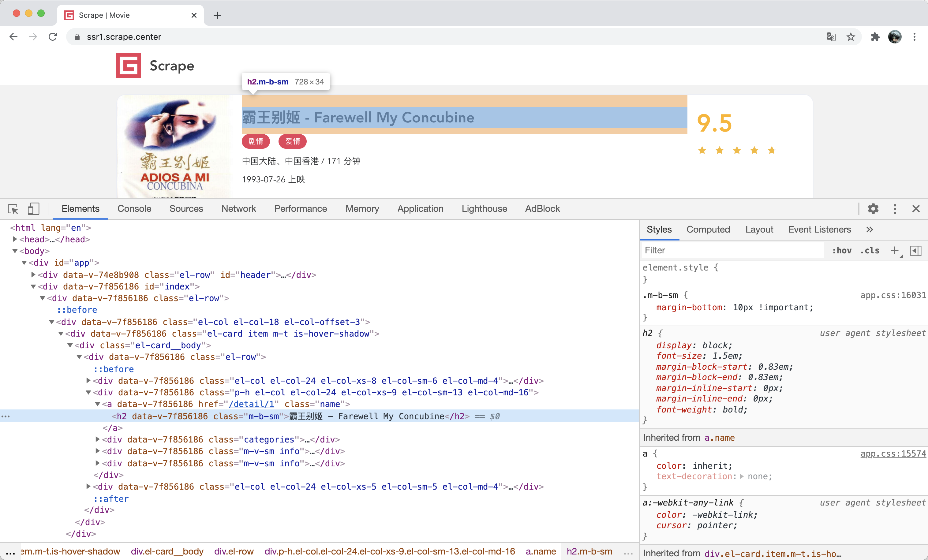Show more style tabs with chevron

coord(869,229)
